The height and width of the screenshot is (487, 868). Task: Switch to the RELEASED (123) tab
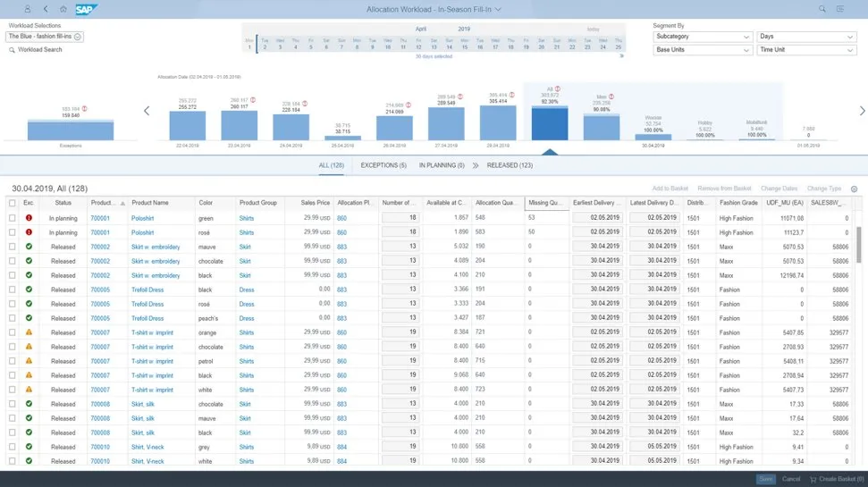point(510,165)
